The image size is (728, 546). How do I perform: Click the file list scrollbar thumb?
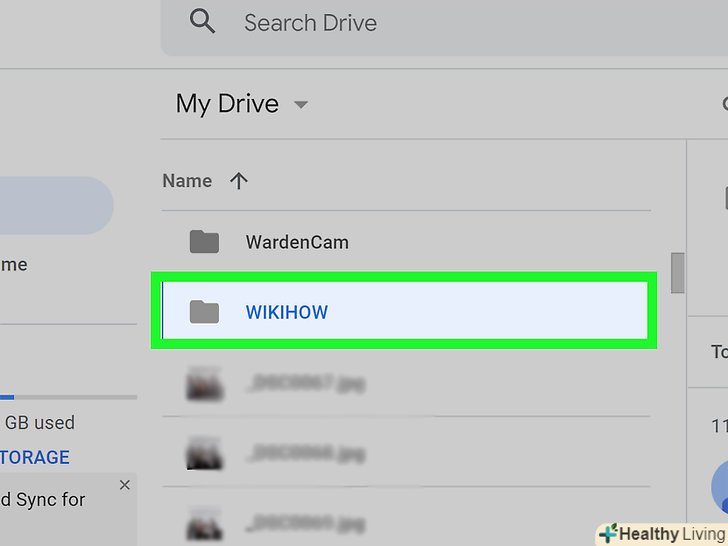pos(677,273)
